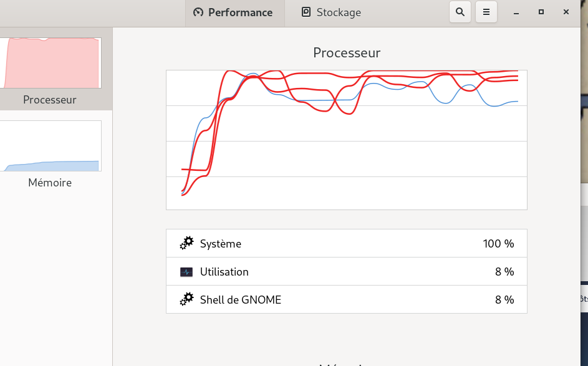
Task: Click the Processeur sidebar label
Action: [49, 100]
